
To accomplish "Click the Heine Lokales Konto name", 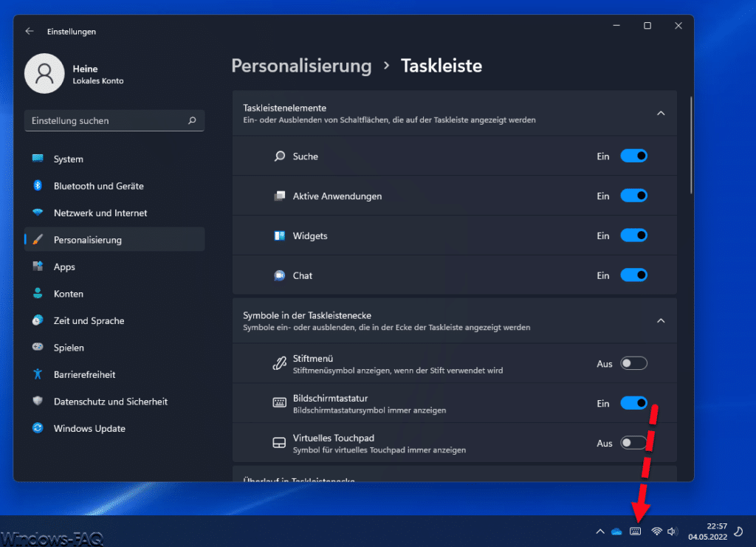I will (98, 75).
